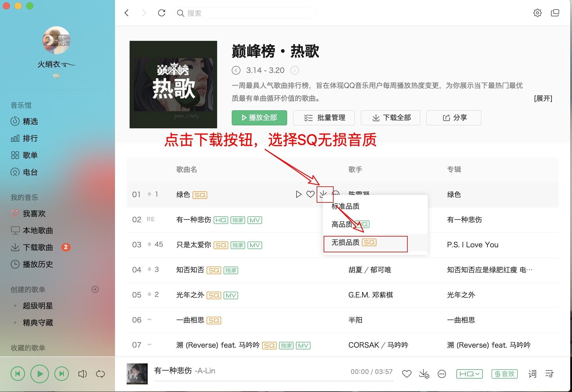572x392 pixels.
Task: Switch to mini player window mode
Action: click(x=555, y=13)
